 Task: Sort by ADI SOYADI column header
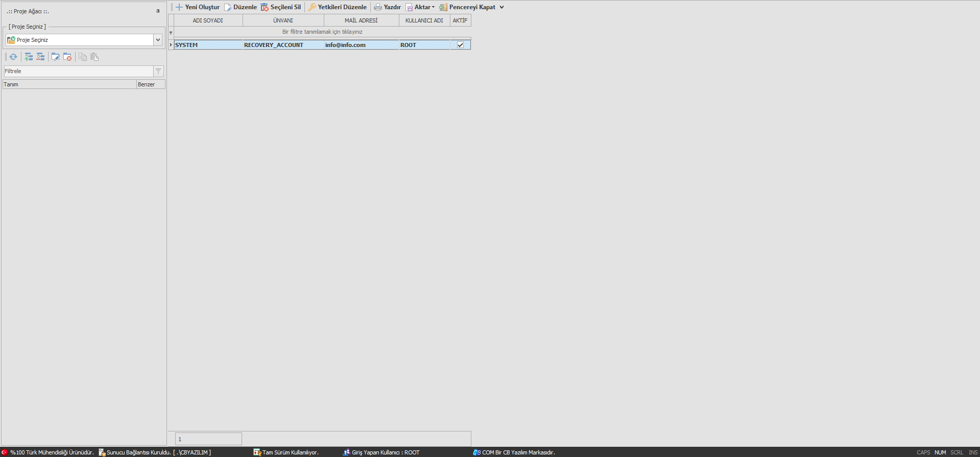(208, 20)
